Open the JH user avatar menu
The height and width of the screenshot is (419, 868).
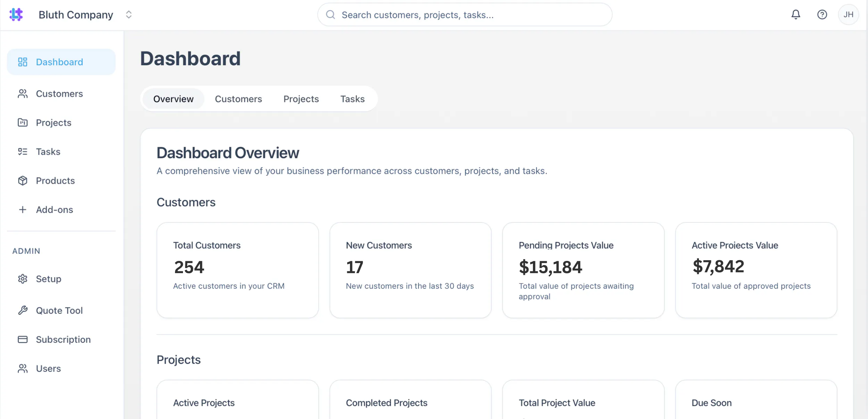pos(848,15)
